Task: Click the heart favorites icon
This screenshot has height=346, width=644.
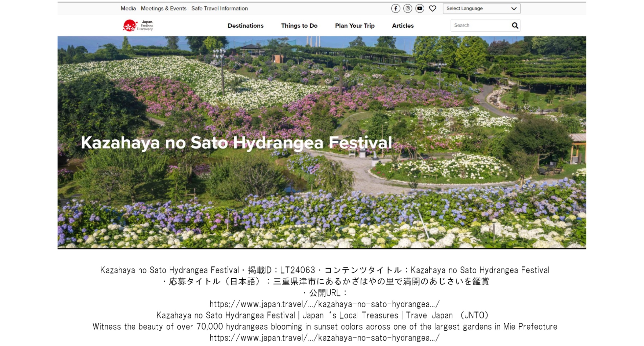Action: 432,8
